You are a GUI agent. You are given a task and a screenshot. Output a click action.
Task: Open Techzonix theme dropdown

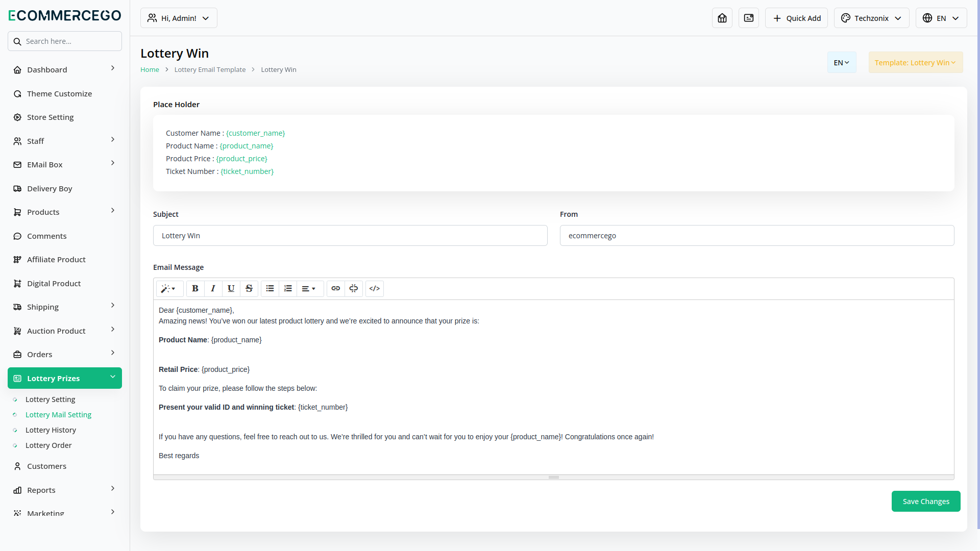[872, 18]
